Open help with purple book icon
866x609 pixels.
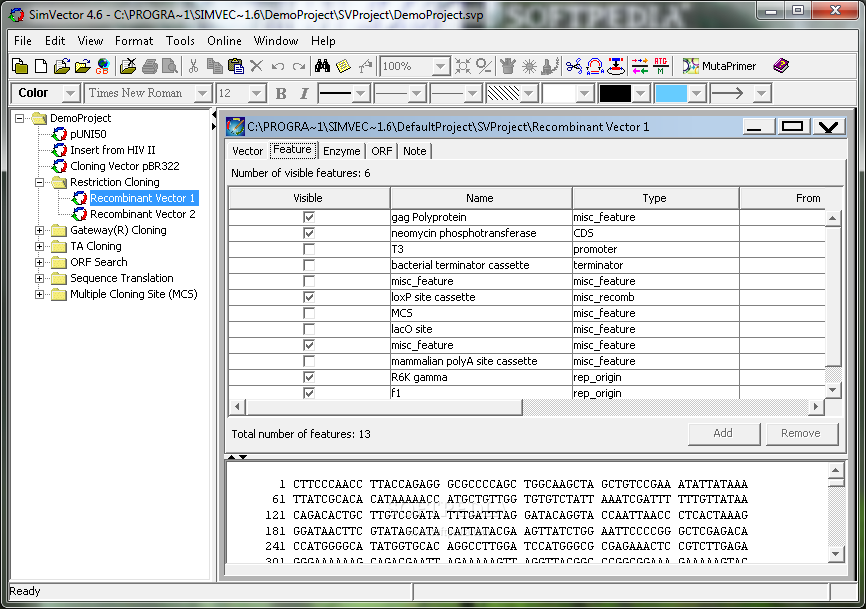pos(781,66)
